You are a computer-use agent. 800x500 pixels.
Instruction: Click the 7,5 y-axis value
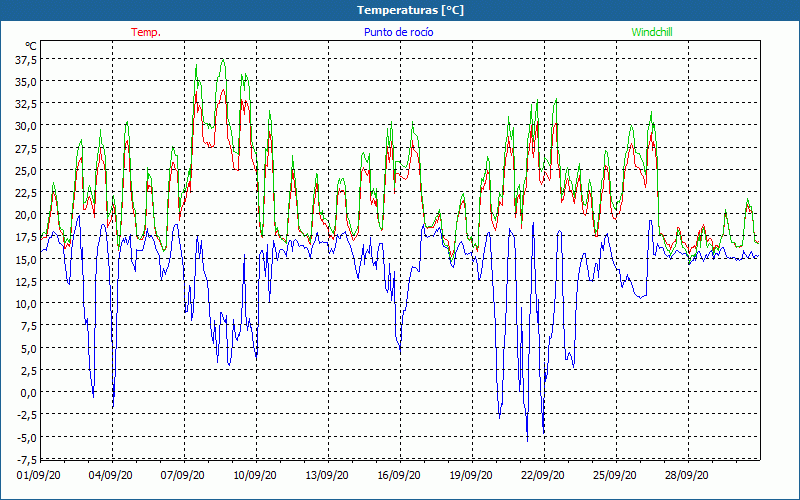(x=29, y=326)
